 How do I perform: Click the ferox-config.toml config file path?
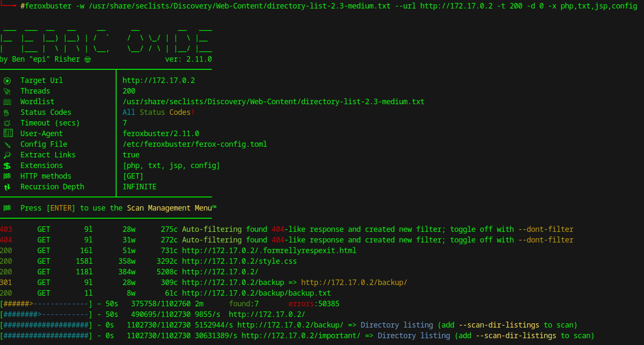(195, 144)
